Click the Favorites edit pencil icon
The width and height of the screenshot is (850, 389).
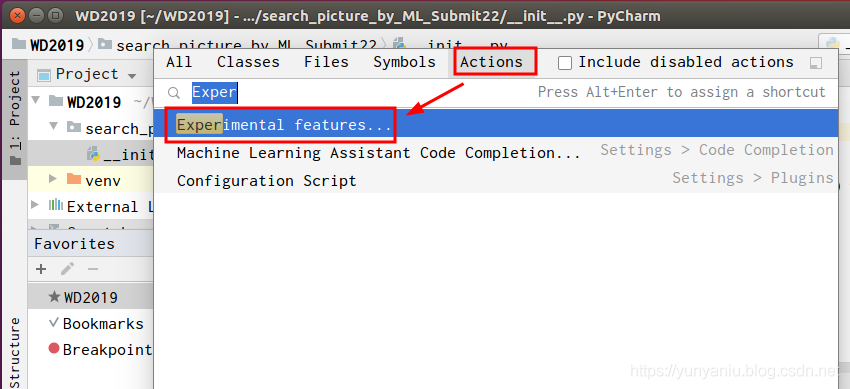pyautogui.click(x=67, y=269)
